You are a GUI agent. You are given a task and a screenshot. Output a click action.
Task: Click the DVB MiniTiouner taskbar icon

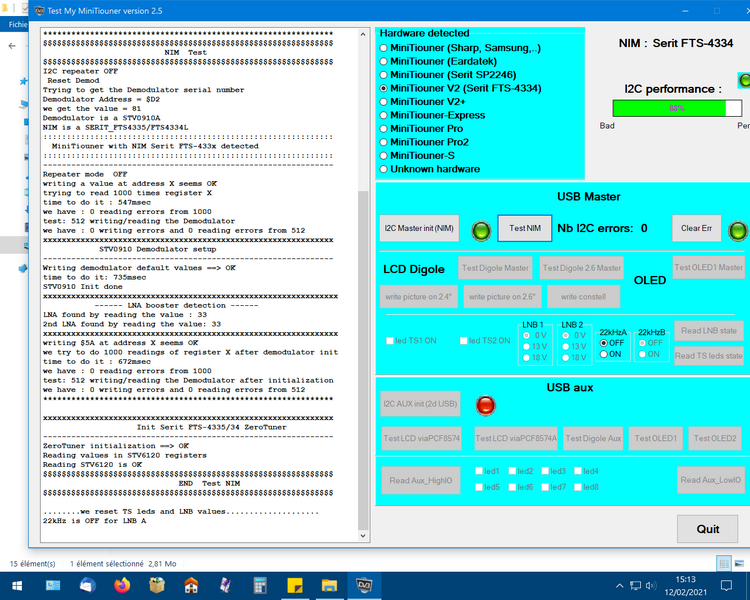click(364, 586)
